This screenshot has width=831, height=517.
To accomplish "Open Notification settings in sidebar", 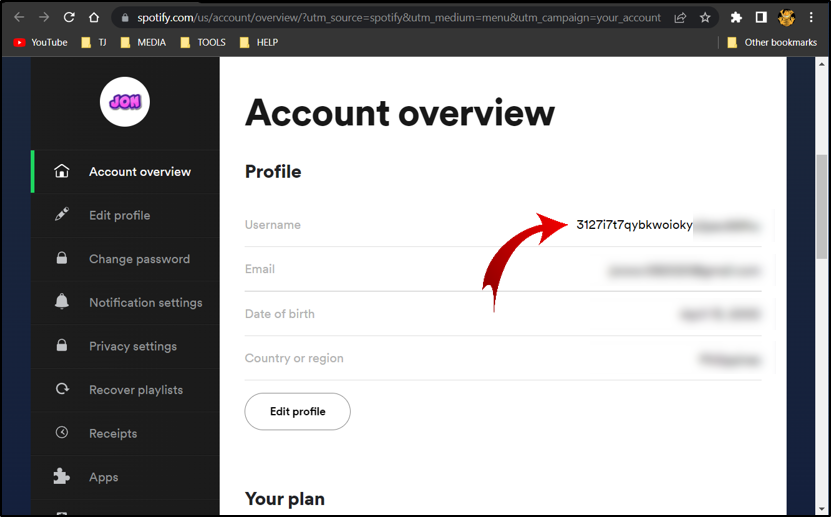I will (x=145, y=302).
